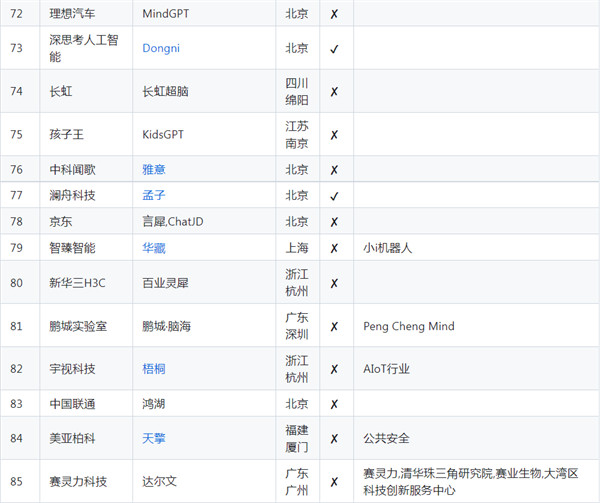Select the 言犀,ChatJD model text

pyautogui.click(x=173, y=221)
